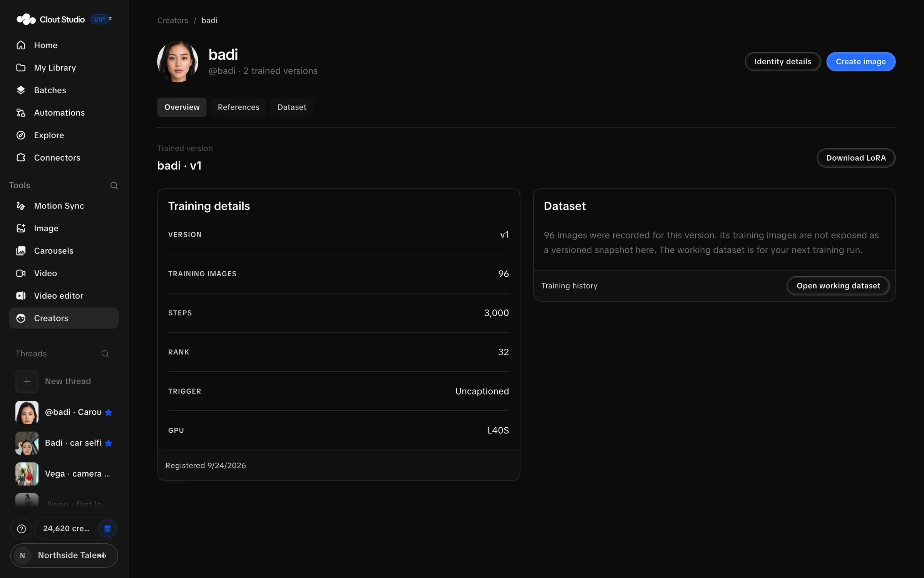This screenshot has width=924, height=578.
Task: Click the sidebar collapse icon beside VIP
Action: [111, 18]
